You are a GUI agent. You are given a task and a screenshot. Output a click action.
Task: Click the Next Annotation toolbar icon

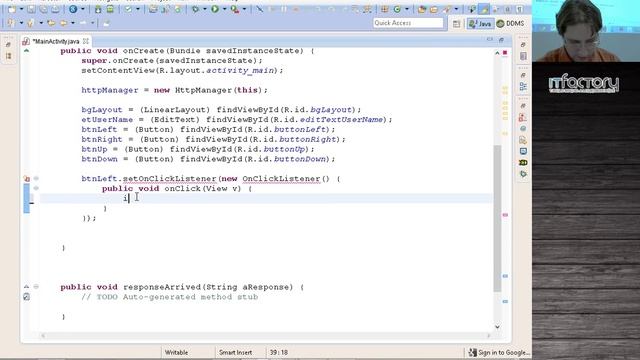coord(11,23)
